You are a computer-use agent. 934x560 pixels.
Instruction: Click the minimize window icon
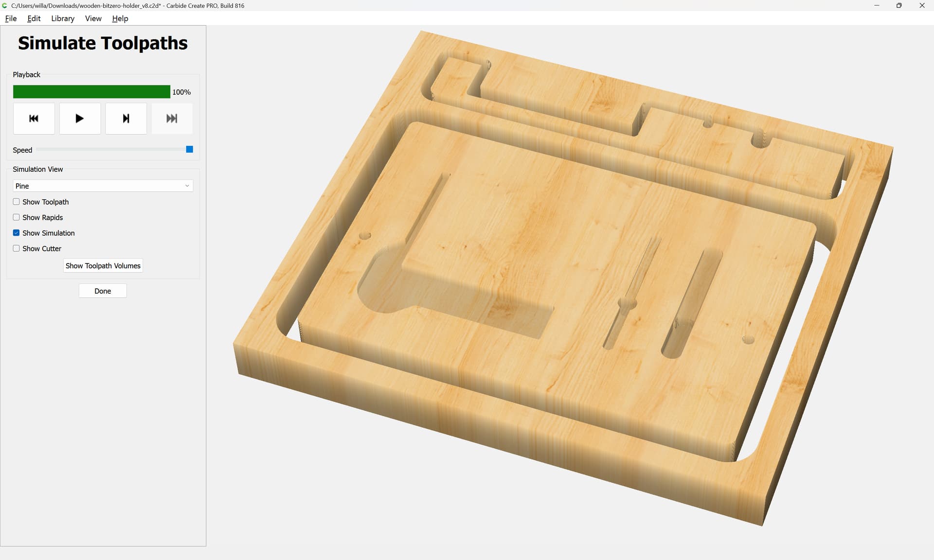pyautogui.click(x=877, y=5)
